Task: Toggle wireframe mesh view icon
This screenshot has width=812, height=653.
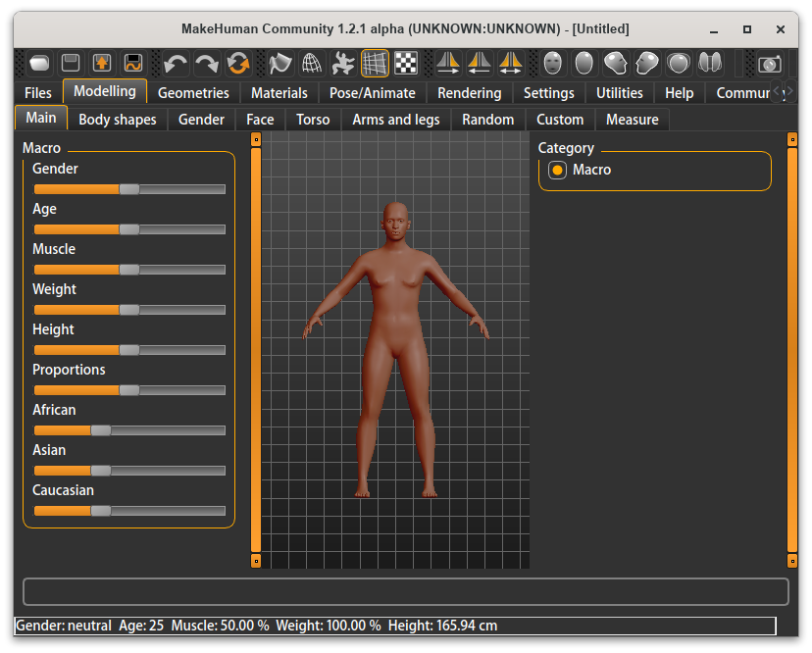Action: [312, 64]
